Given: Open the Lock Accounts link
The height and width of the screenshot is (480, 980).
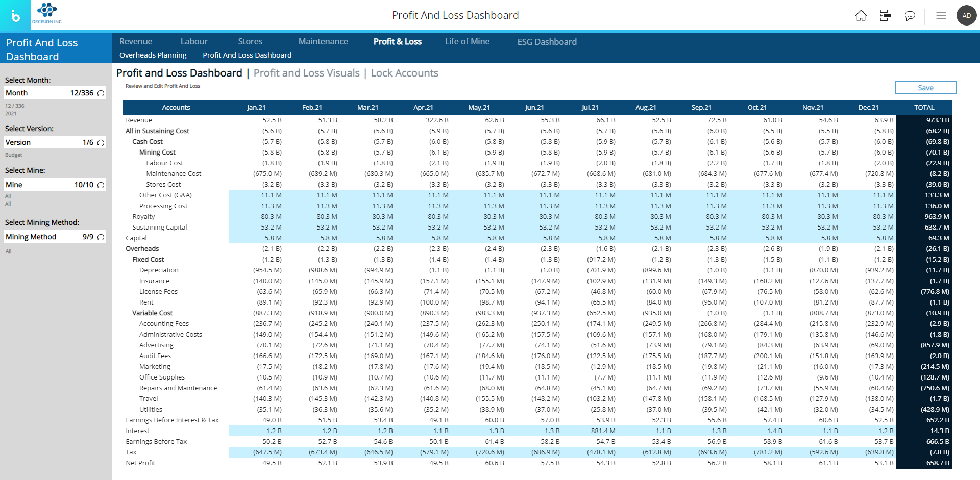Looking at the screenshot, I should [x=404, y=73].
